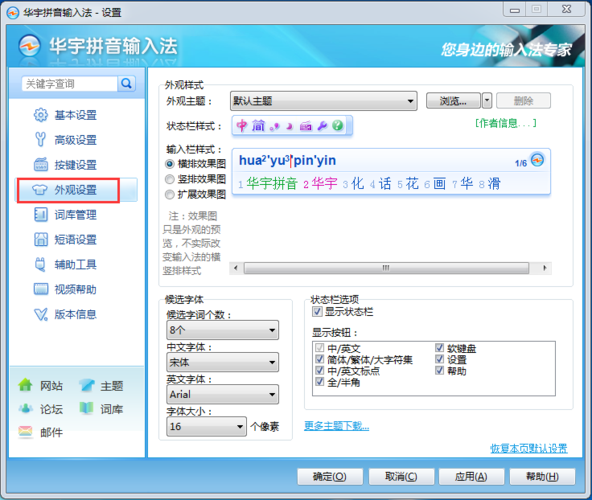
Task: Click the 浏览... button
Action: [x=453, y=101]
